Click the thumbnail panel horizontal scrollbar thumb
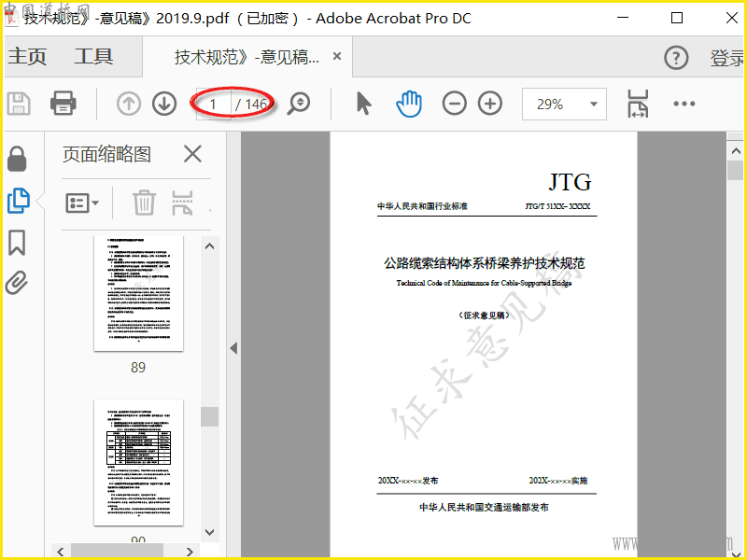Viewport: 747px width, 560px height. [118, 552]
